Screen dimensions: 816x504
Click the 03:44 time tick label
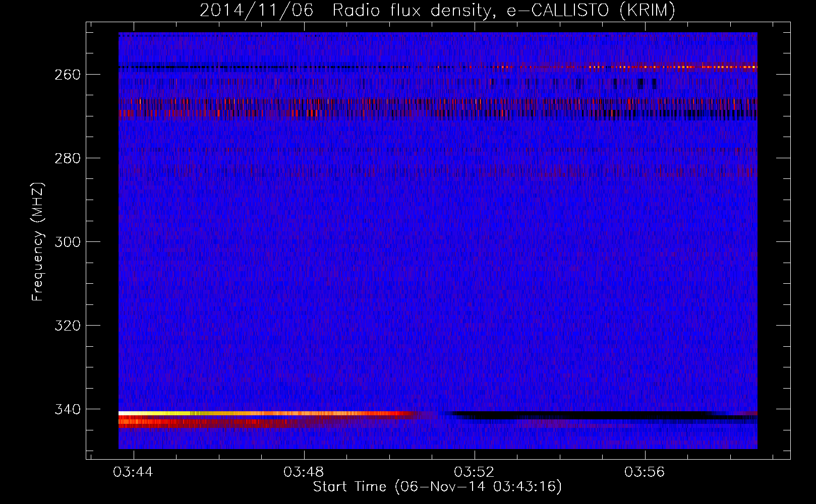(x=133, y=472)
